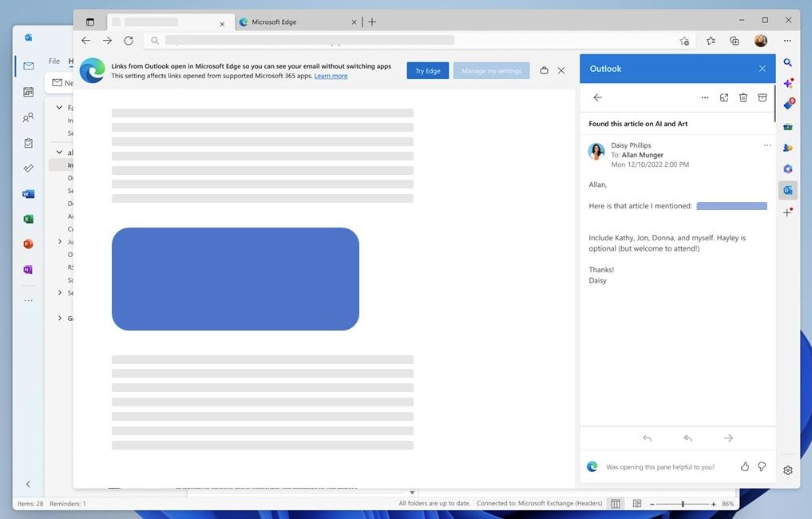Open the Search icon in Edge sidebar
This screenshot has width=812, height=519.
(x=788, y=62)
